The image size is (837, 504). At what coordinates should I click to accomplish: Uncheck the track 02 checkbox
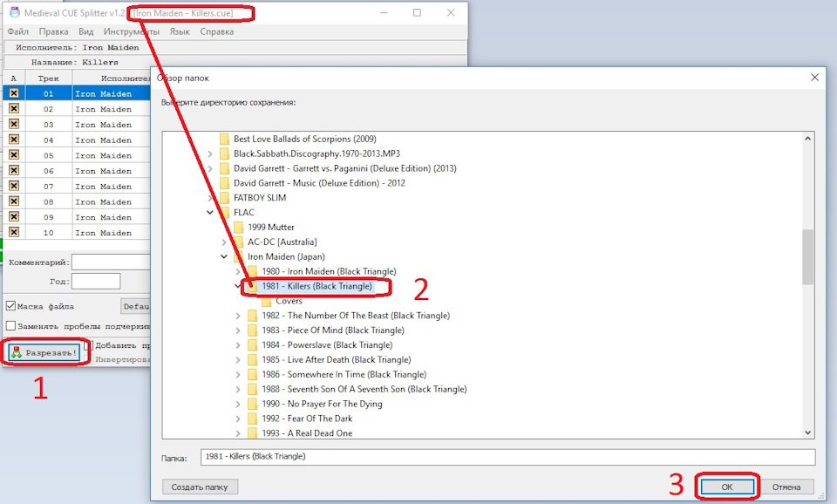point(14,109)
